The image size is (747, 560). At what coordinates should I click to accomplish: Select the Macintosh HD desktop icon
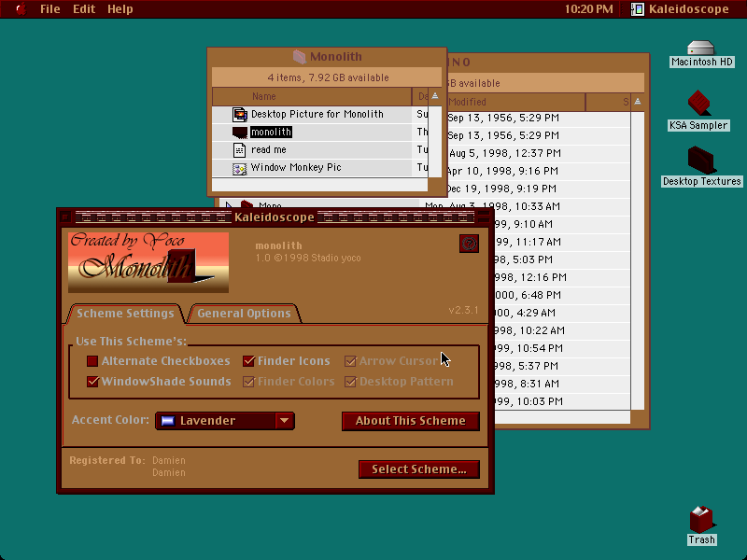(701, 49)
